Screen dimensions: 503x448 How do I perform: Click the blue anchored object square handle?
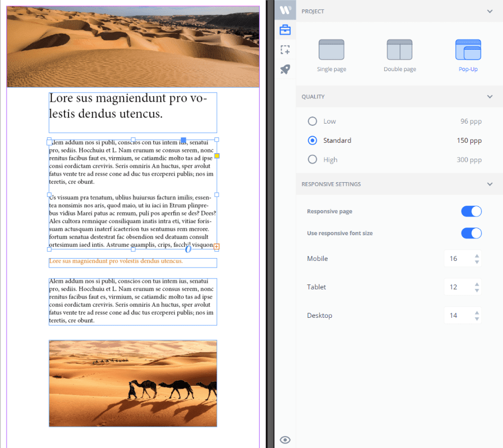[x=184, y=140]
